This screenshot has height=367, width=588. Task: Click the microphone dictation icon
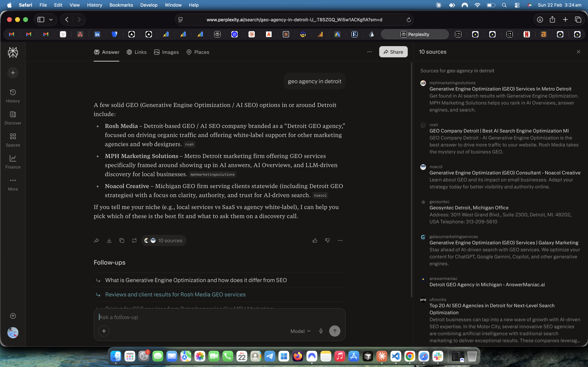321,331
